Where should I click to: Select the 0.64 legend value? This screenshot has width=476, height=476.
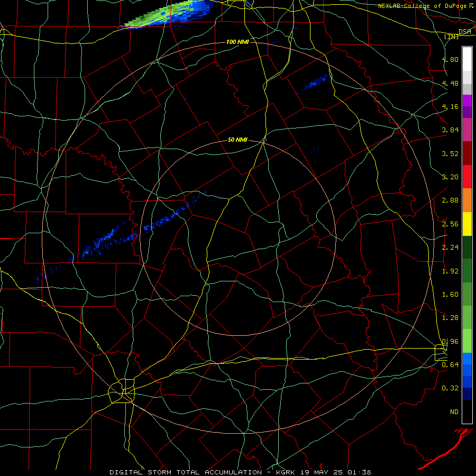pos(450,365)
